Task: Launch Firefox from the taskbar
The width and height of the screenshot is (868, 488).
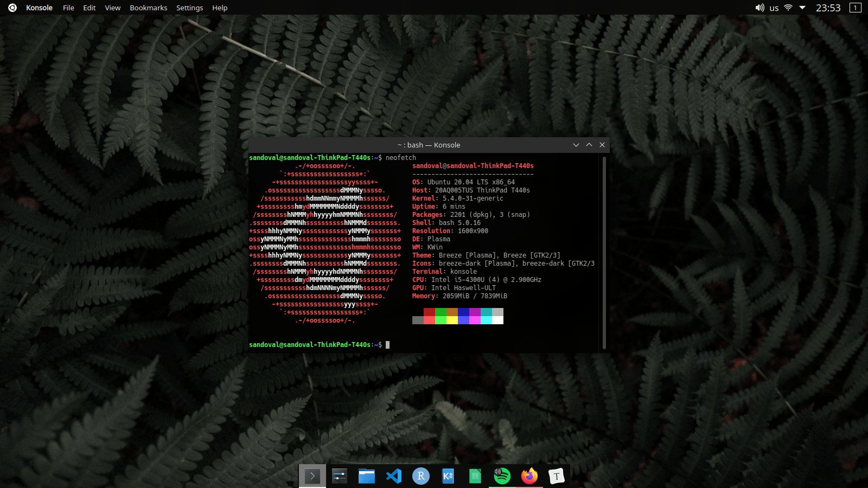Action: pyautogui.click(x=529, y=476)
